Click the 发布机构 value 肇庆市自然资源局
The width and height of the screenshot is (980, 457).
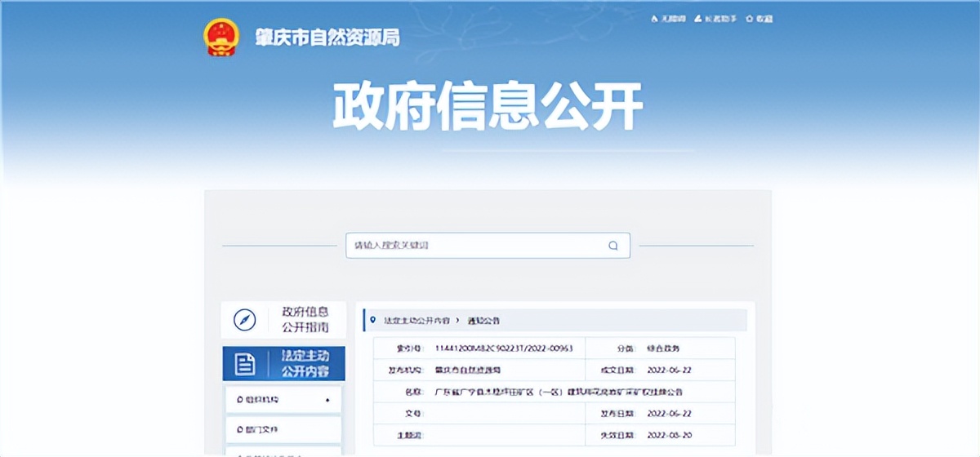(468, 370)
